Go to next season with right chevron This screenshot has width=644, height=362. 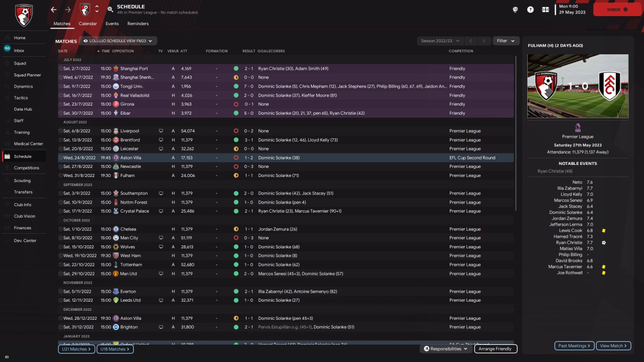(x=484, y=41)
